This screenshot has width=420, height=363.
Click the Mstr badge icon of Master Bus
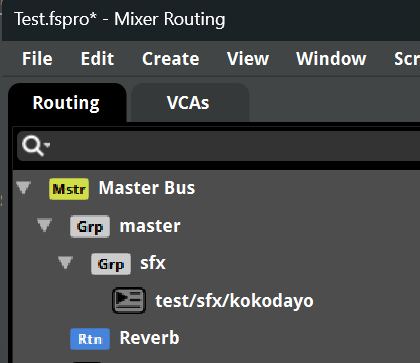tap(69, 189)
